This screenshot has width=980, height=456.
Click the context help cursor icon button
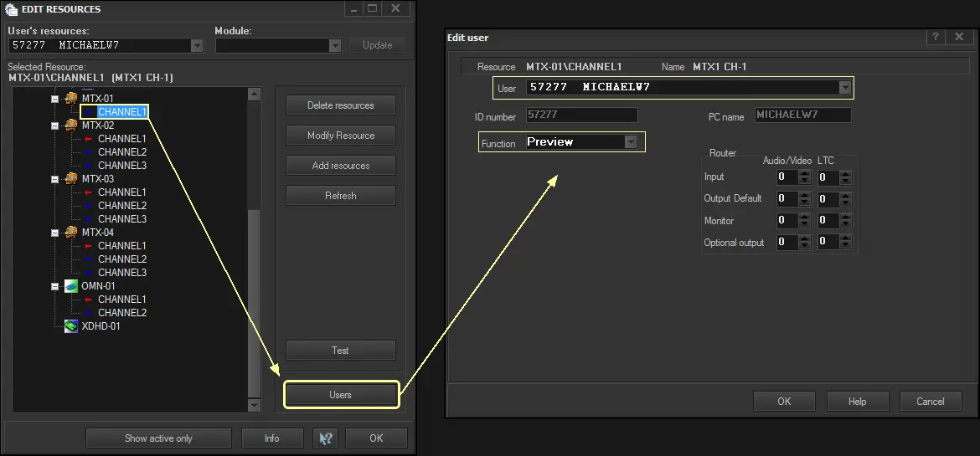[324, 438]
